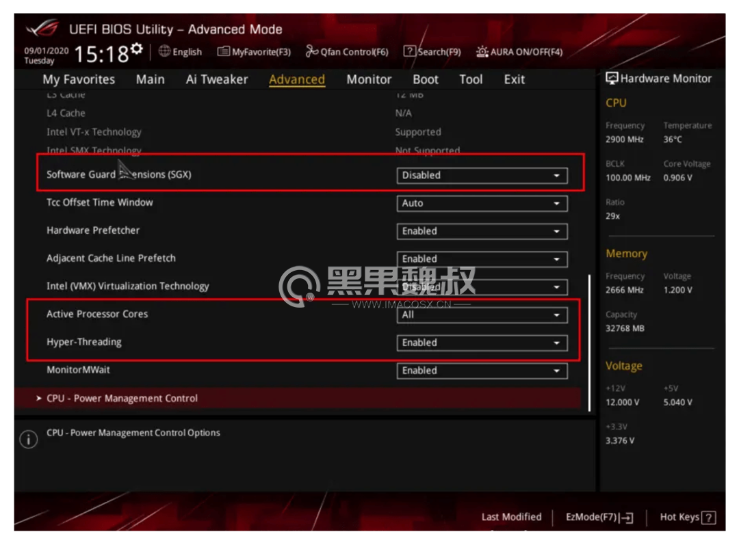This screenshot has height=560, width=739.
Task: Open Hyper-Threading dropdown
Action: pyautogui.click(x=482, y=343)
